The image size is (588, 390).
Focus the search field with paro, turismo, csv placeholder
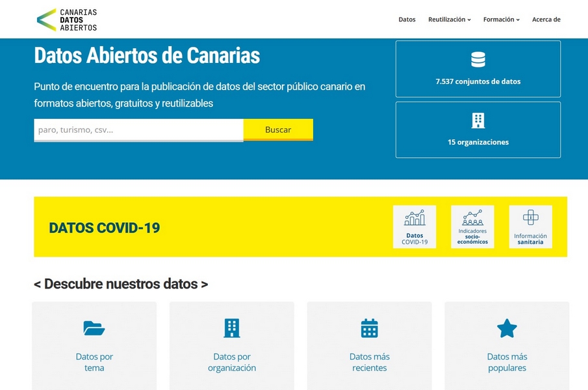point(139,130)
